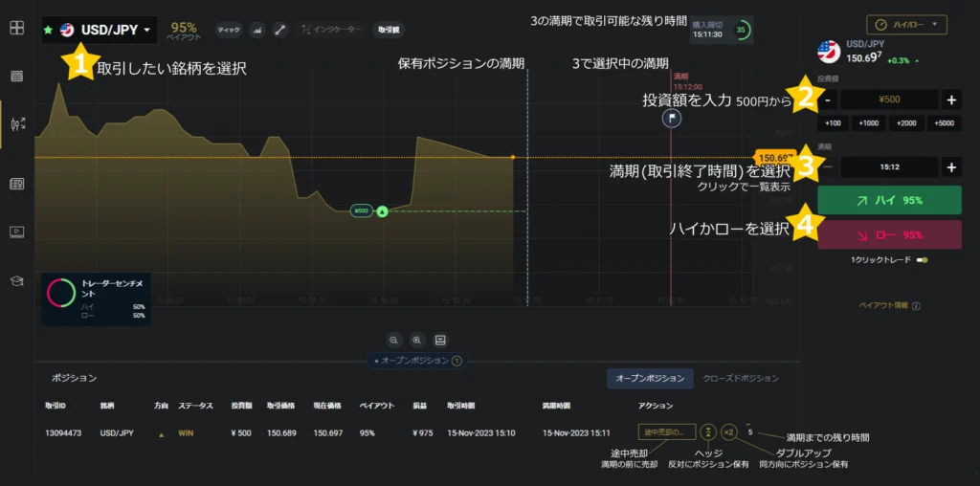Viewport: 980px width, 486px height.
Task: Move expiry later with plus button
Action: (951, 167)
